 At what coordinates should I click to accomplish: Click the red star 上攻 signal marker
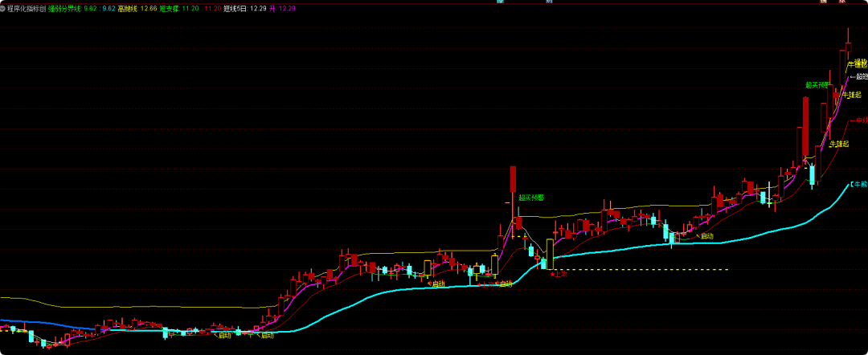point(559,274)
